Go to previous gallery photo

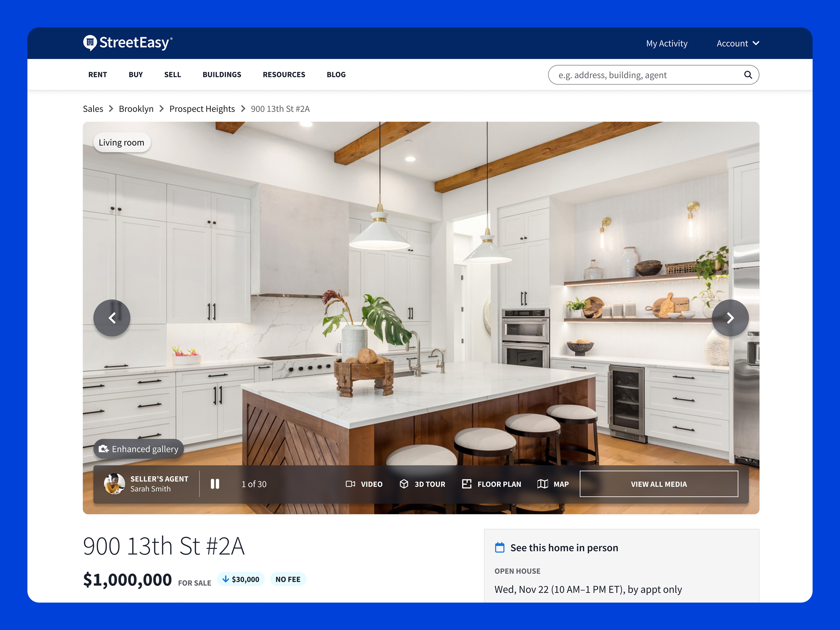[x=112, y=318]
